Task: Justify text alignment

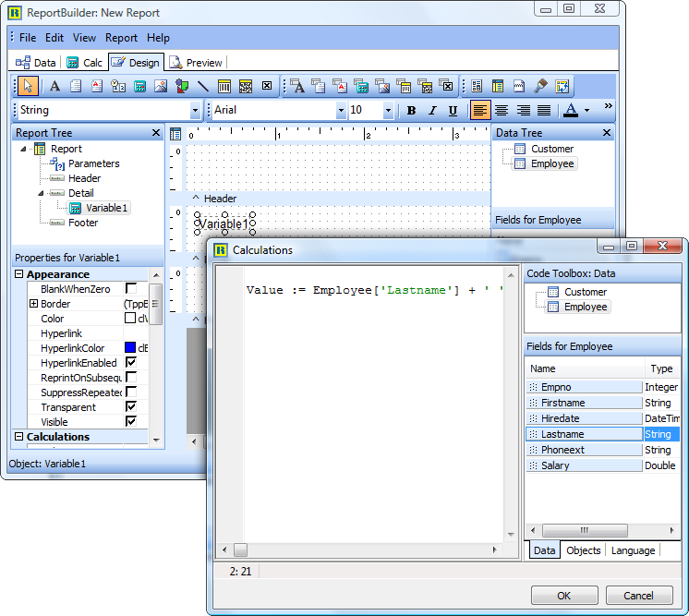Action: point(544,110)
